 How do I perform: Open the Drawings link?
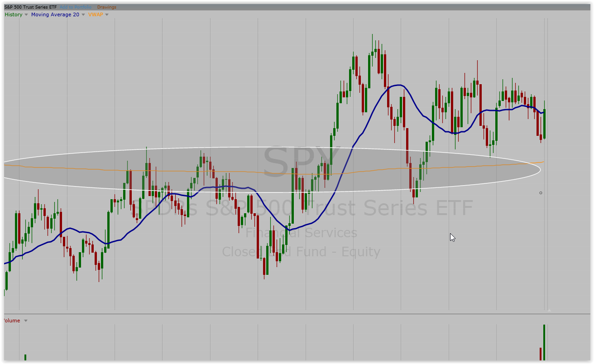[x=107, y=7]
